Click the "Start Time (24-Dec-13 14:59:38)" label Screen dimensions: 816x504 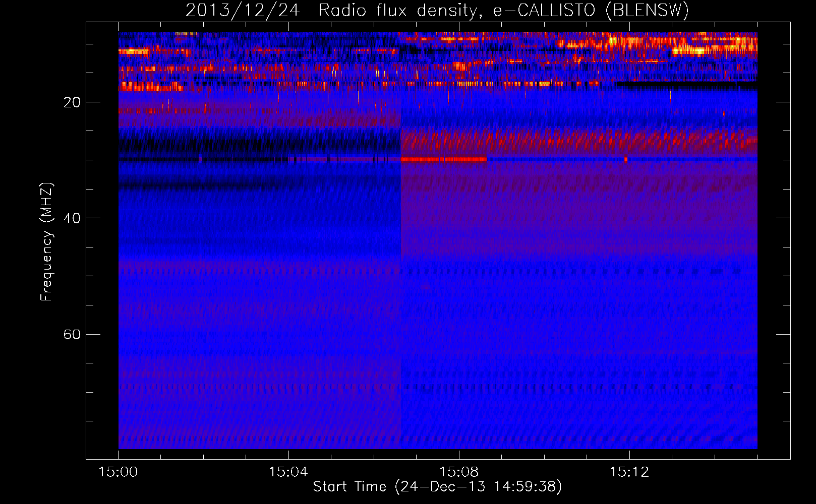(x=437, y=487)
